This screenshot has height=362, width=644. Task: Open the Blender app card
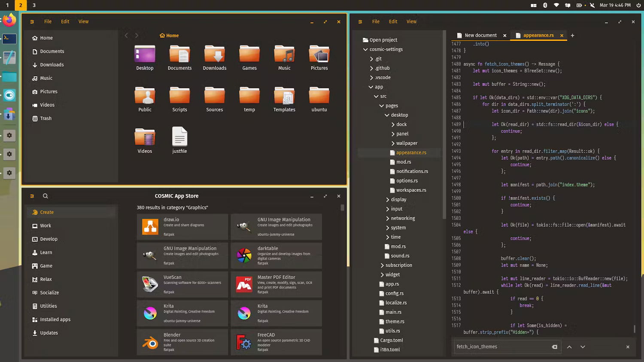182,342
